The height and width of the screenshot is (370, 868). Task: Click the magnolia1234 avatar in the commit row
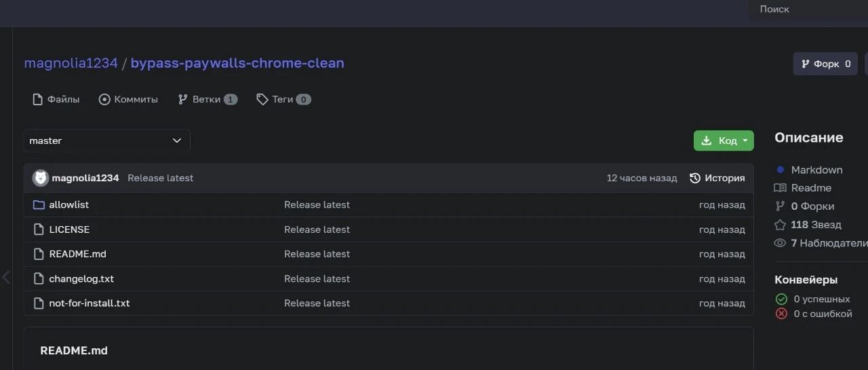(41, 178)
